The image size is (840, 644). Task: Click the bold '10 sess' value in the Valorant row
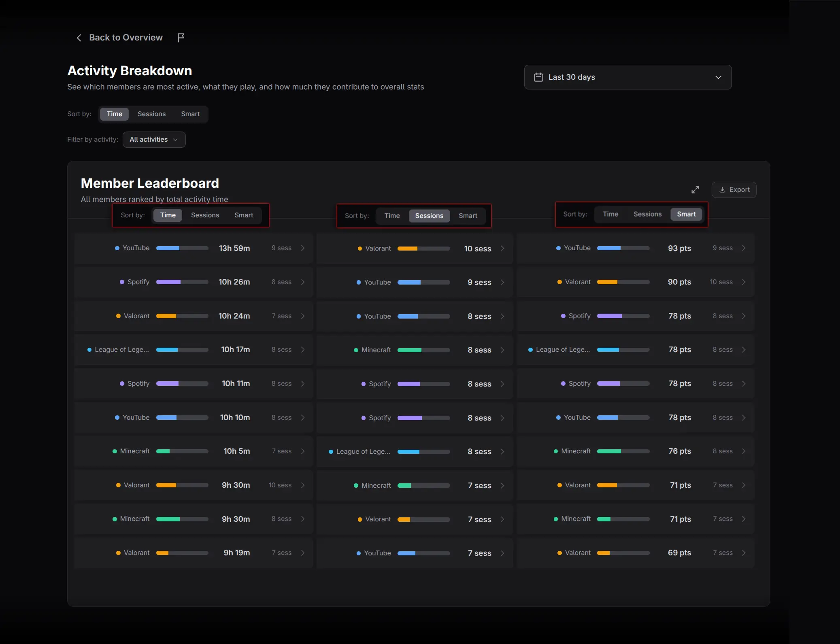[x=478, y=249]
